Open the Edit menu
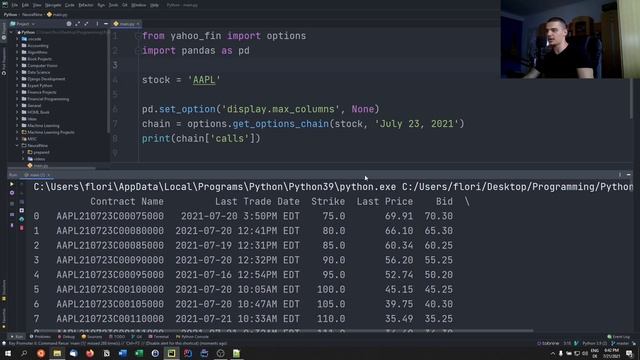Screen dimensions: 640x360 [25, 5]
